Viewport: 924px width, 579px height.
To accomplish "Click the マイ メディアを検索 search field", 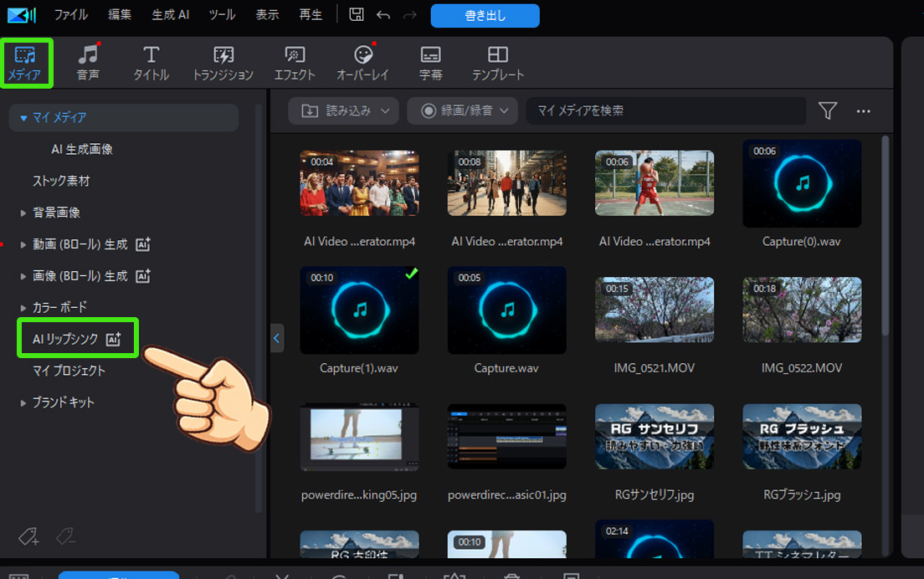I will pyautogui.click(x=666, y=110).
